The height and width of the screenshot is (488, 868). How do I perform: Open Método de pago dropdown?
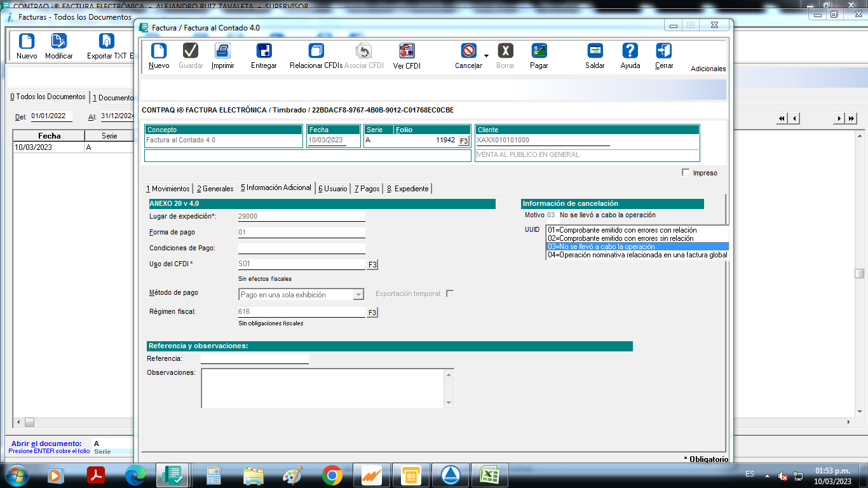358,294
